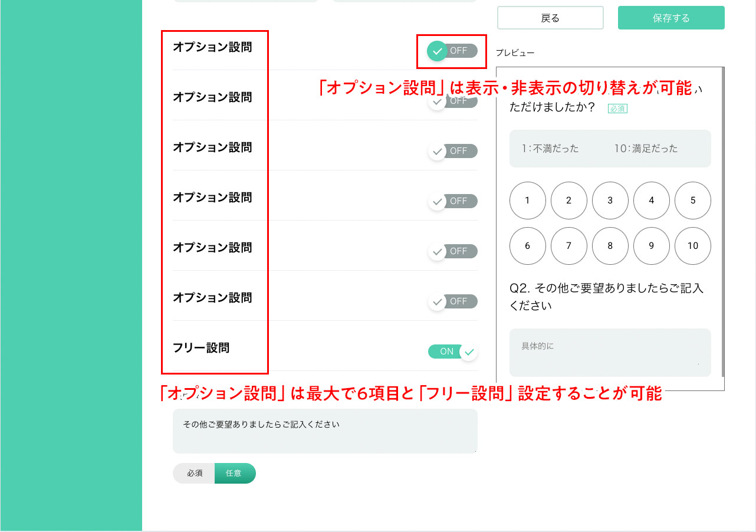Screen dimensions: 756x532
Task: Select rating circle 1 in preview
Action: coord(527,201)
